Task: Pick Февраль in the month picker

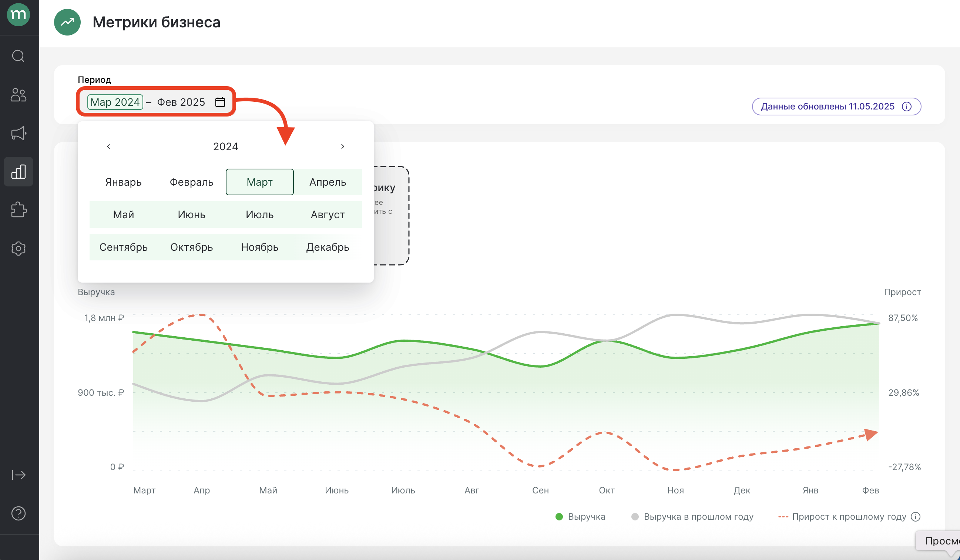Action: coord(192,182)
